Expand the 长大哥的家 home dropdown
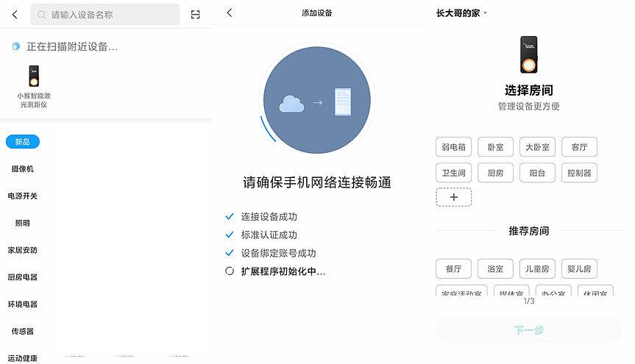Image resolution: width=635 pixels, height=364 pixels. 461,13
